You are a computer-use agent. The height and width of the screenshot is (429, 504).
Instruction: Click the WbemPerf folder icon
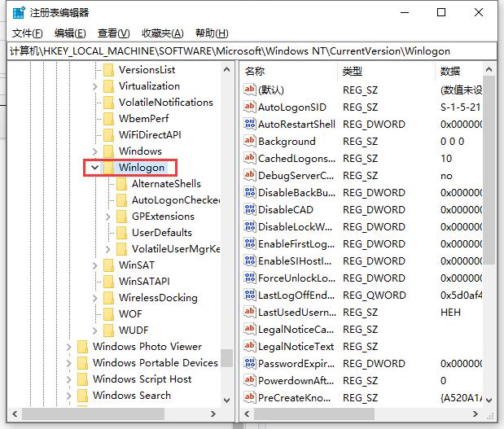108,119
